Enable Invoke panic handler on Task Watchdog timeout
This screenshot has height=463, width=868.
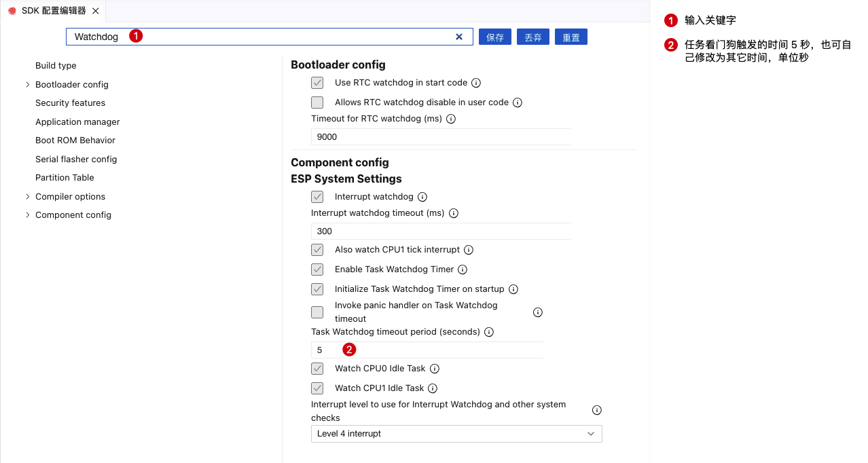317,312
